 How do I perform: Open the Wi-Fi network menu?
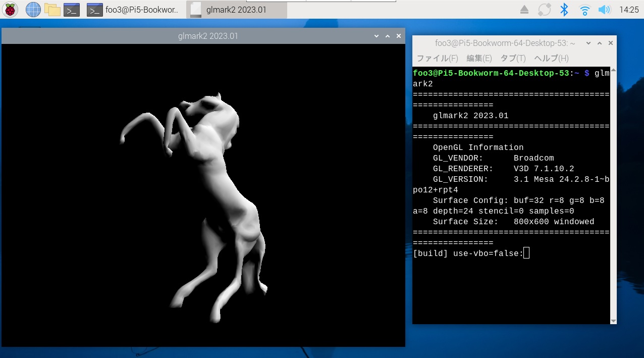tap(584, 10)
